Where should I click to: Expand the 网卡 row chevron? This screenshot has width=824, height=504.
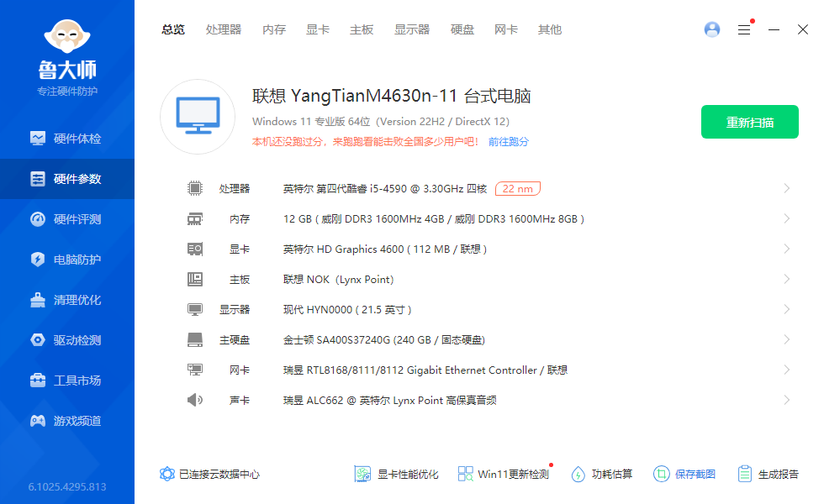point(787,370)
